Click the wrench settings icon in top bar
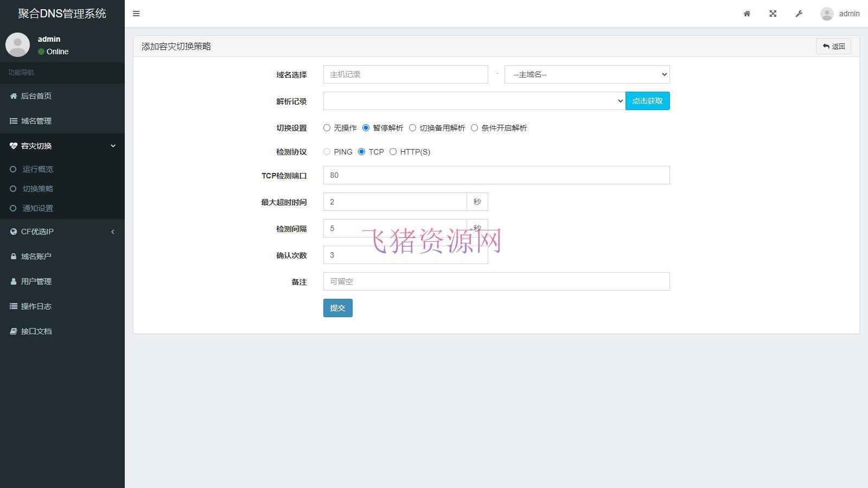The height and width of the screenshot is (488, 868). (x=799, y=14)
